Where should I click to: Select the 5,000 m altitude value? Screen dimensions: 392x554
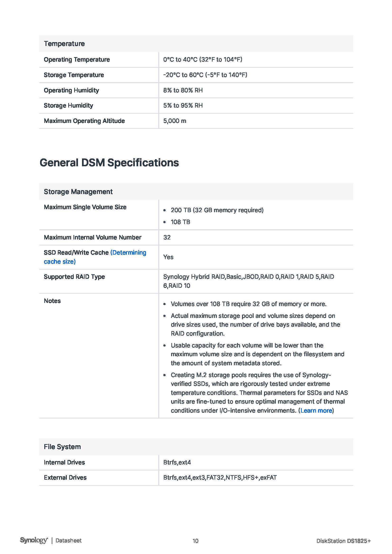174,121
